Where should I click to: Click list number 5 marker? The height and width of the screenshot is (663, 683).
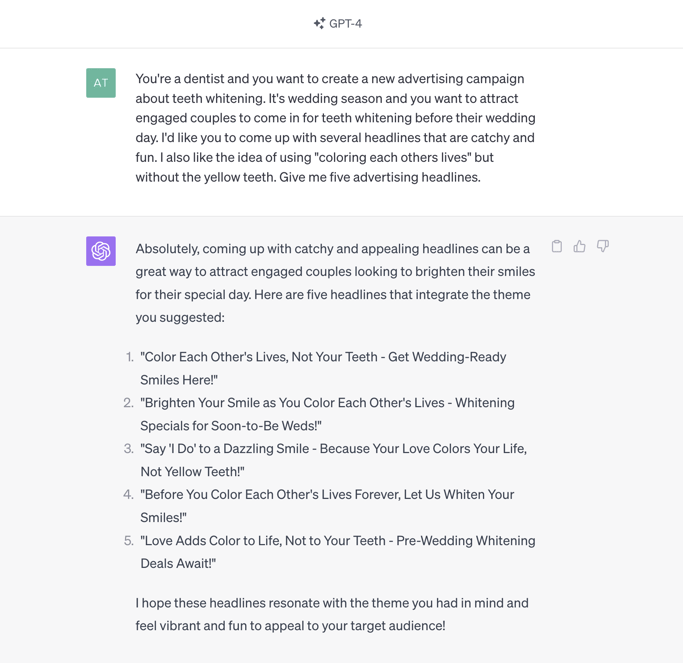click(x=128, y=541)
